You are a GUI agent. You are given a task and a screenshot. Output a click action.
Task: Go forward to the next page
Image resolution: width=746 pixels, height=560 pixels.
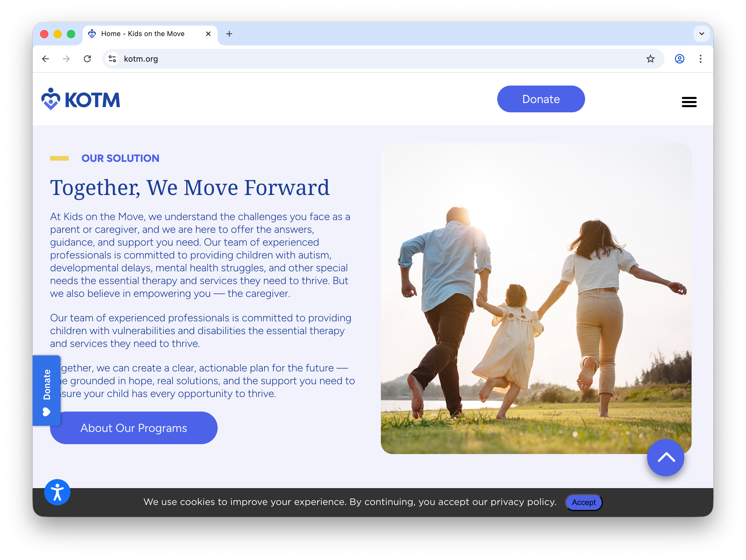(x=66, y=59)
